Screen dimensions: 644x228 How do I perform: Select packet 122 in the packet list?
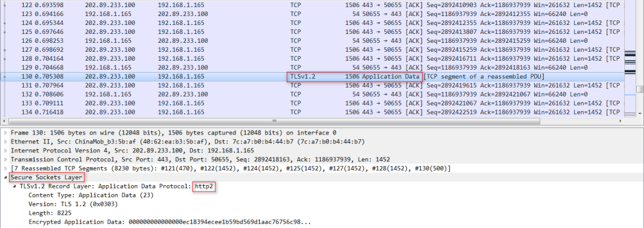pos(312,5)
